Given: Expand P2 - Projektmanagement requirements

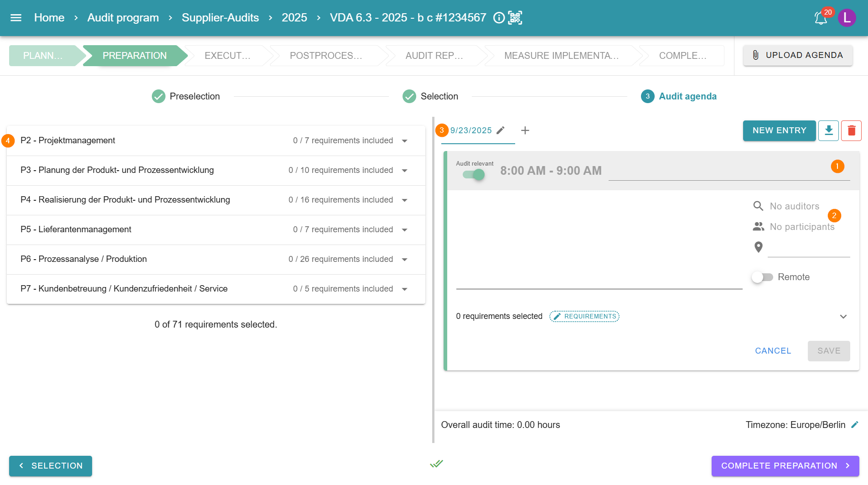Looking at the screenshot, I should (404, 141).
